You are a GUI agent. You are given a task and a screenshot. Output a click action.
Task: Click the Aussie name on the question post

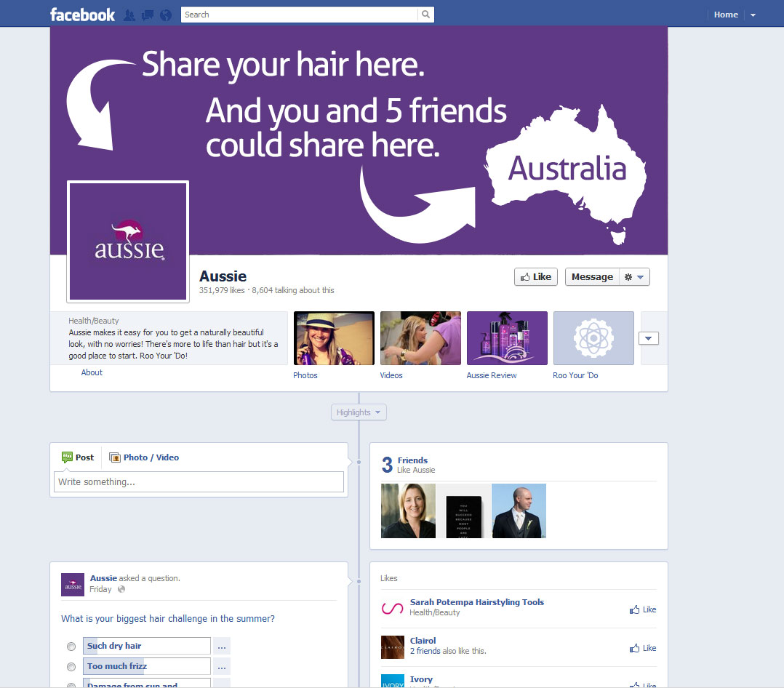pyautogui.click(x=103, y=578)
